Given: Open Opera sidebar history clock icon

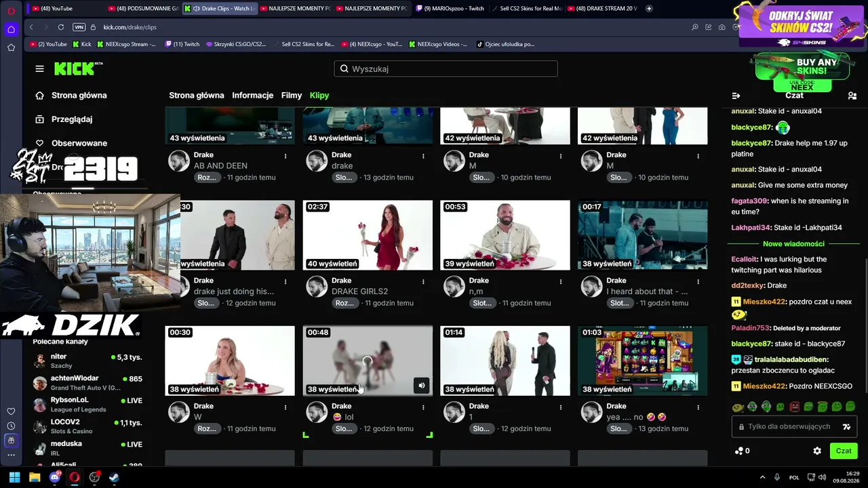Looking at the screenshot, I should (11, 426).
